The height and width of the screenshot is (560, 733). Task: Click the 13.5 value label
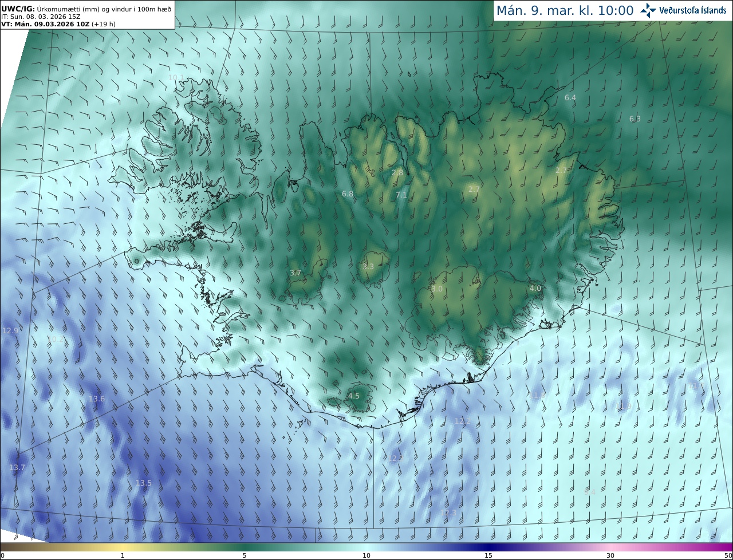144,483
